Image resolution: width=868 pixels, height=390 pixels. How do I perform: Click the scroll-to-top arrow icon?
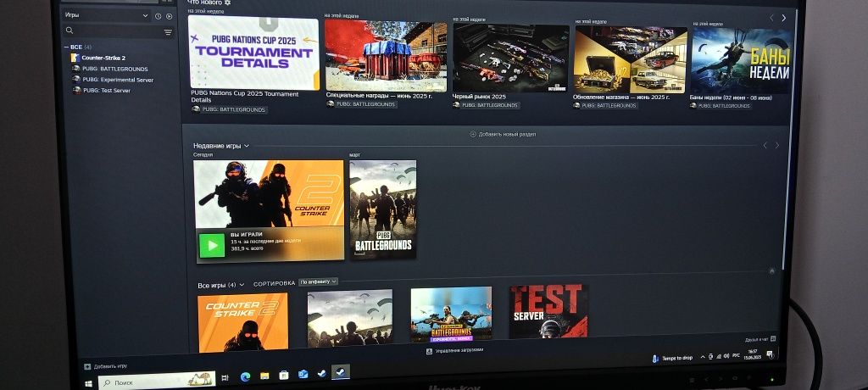(x=771, y=271)
